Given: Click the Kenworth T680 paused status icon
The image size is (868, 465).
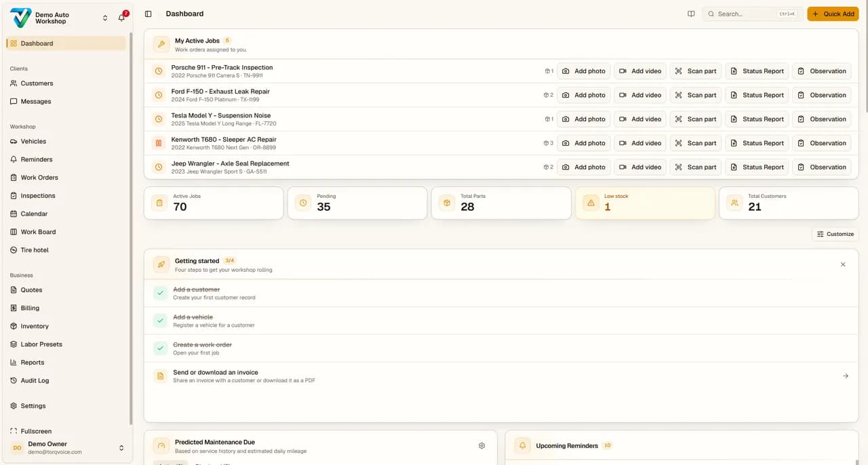Looking at the screenshot, I should point(159,143).
